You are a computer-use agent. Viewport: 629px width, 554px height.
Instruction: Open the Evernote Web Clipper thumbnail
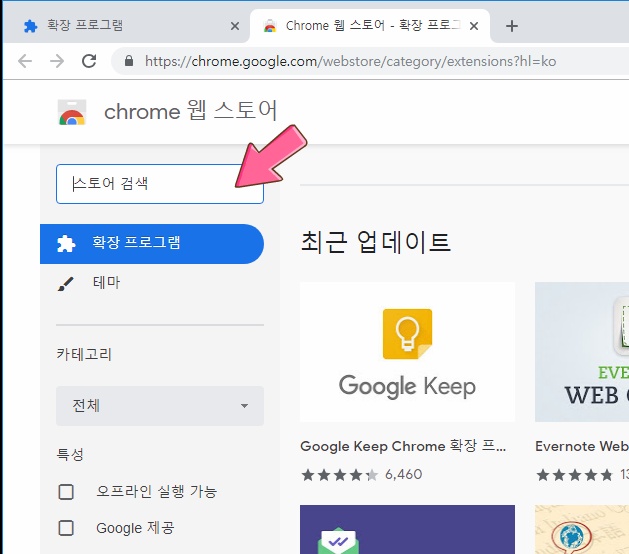tap(582, 352)
